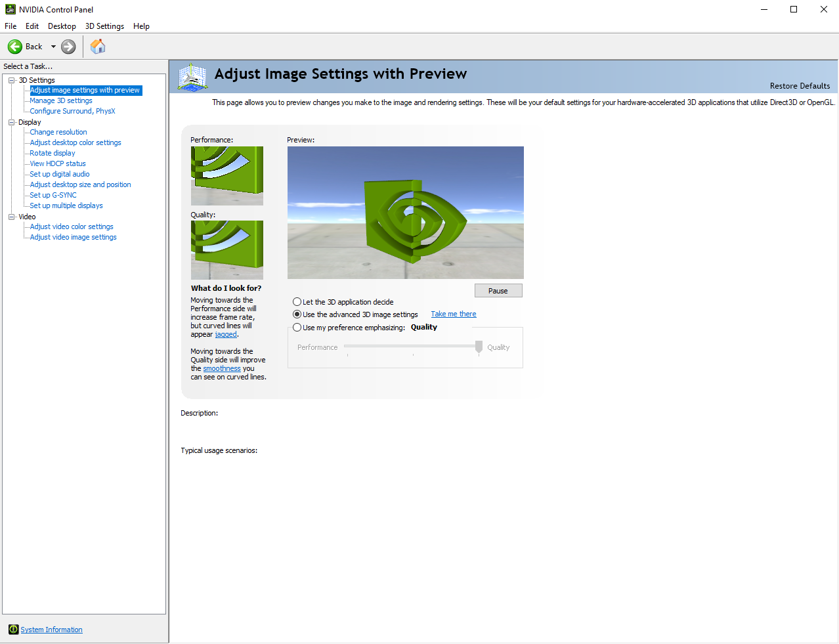839x644 pixels.
Task: Open the Help menu
Action: coord(141,26)
